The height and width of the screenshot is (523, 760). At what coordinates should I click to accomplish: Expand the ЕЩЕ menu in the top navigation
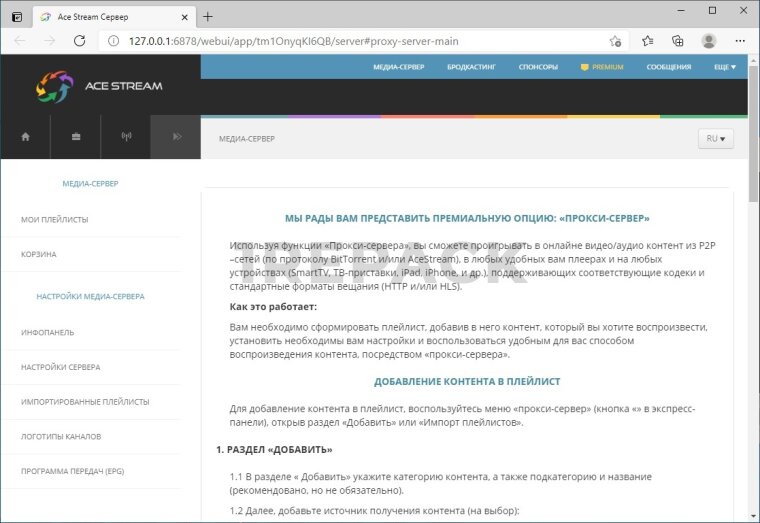(x=725, y=67)
